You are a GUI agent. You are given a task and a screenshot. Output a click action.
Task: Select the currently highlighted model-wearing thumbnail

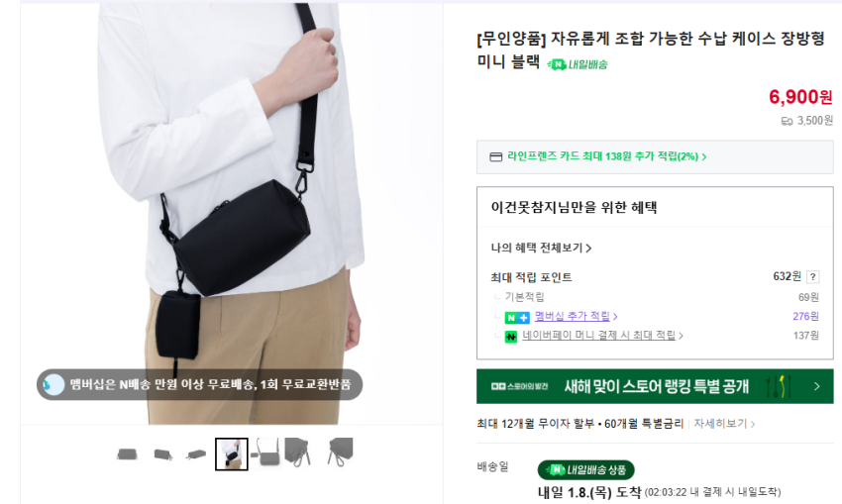pos(232,454)
